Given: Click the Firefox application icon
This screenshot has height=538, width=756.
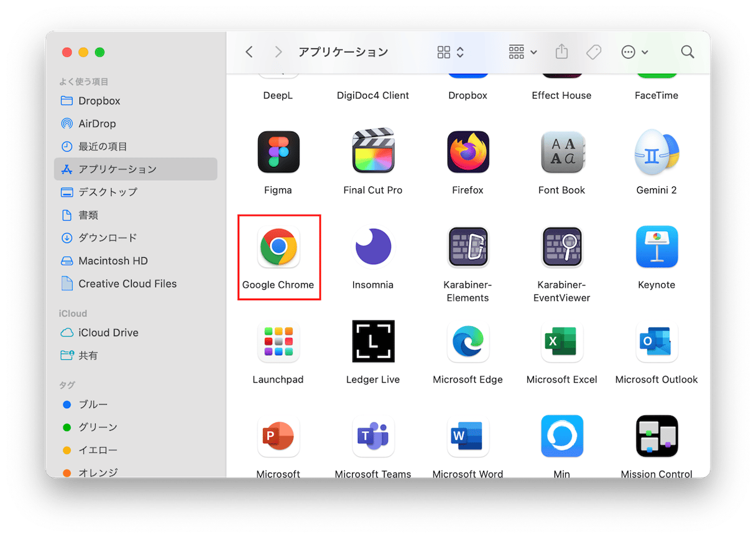Looking at the screenshot, I should click(468, 152).
